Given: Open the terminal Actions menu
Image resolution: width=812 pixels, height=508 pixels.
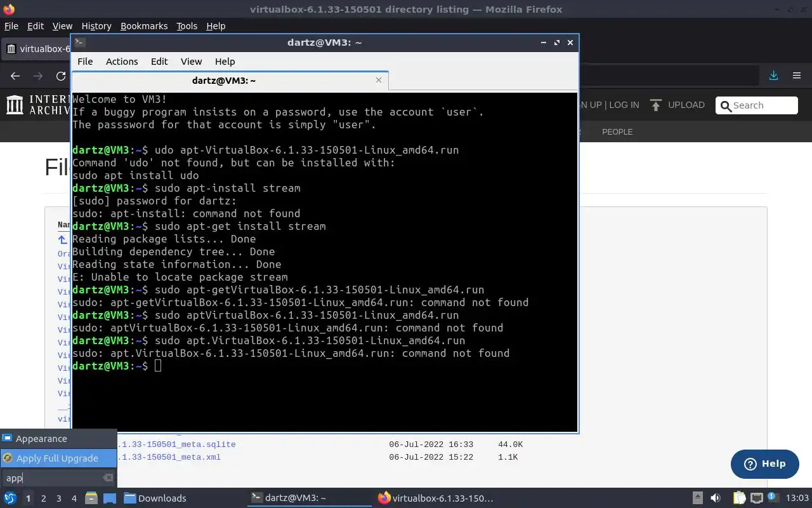Looking at the screenshot, I should tap(122, 62).
